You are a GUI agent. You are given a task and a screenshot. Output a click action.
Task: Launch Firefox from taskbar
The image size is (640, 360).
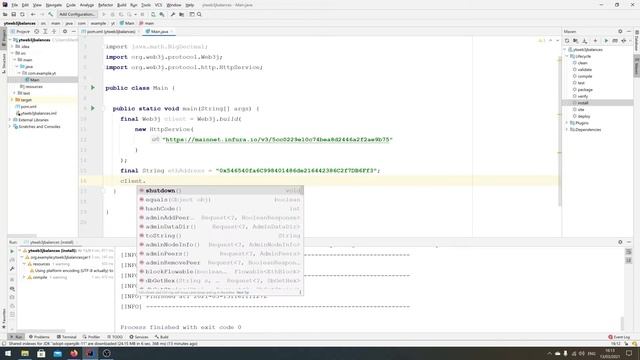coord(74,353)
